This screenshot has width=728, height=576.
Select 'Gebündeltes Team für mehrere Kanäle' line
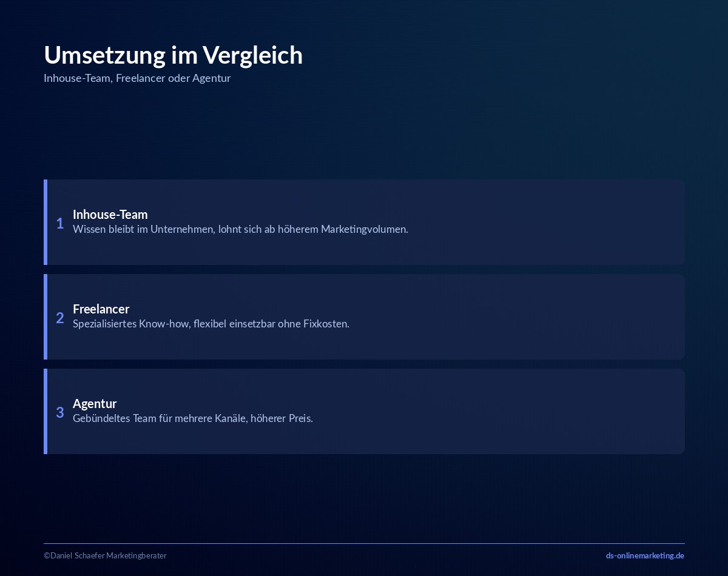tap(193, 418)
